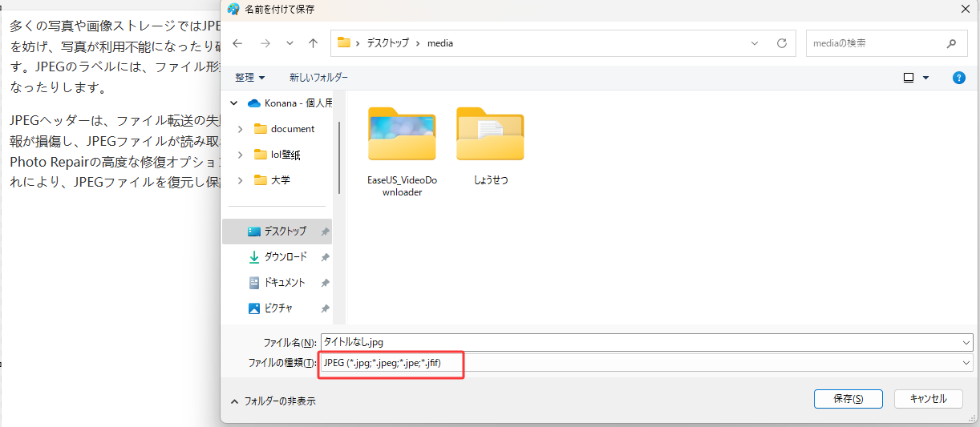Click the Back navigation arrow

(x=237, y=43)
